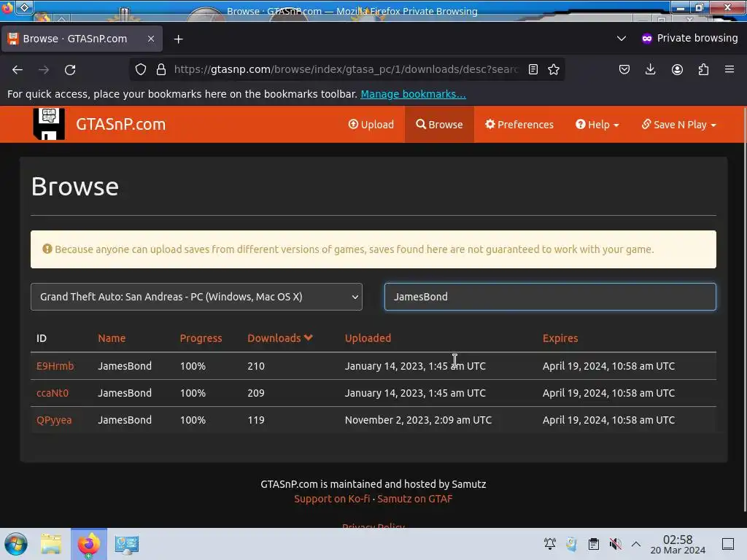Image resolution: width=747 pixels, height=560 pixels.
Task: Toggle the muted volume tray icon
Action: [615, 543]
